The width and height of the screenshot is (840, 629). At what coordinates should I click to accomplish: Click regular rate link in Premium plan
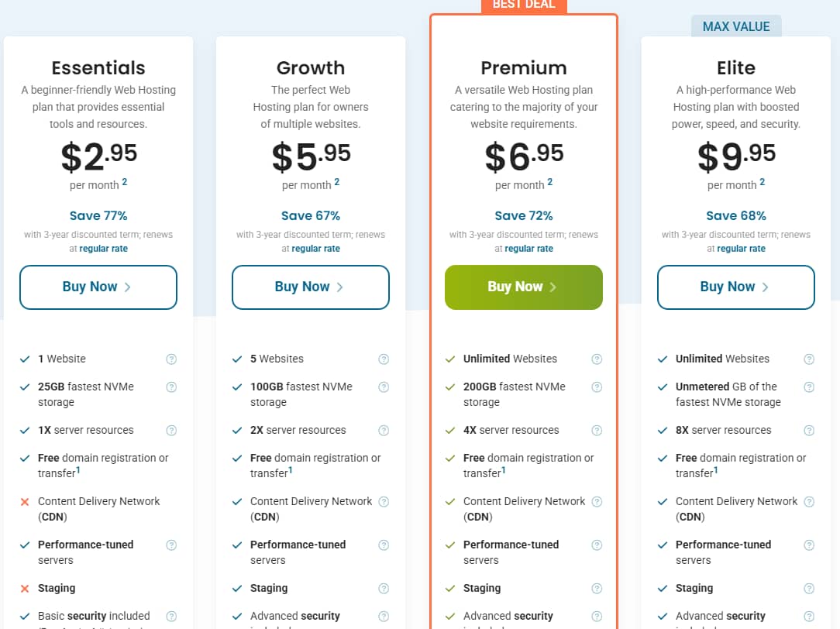528,249
